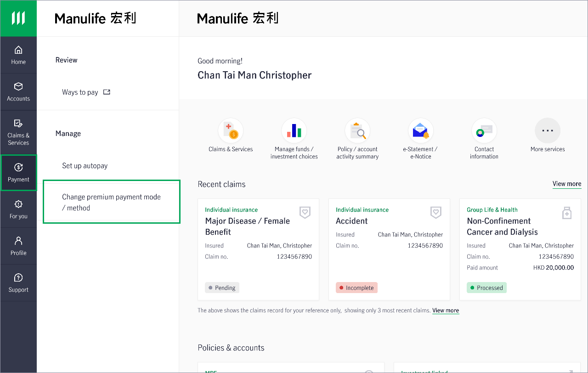The height and width of the screenshot is (373, 588).
Task: Select the Payment sidebar item
Action: [18, 173]
